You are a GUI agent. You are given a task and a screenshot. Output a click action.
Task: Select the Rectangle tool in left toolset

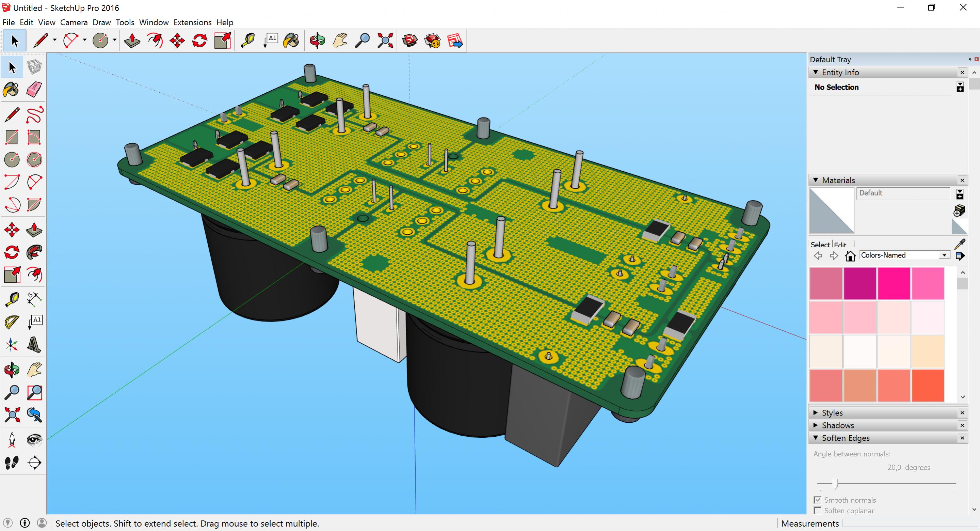tap(12, 137)
